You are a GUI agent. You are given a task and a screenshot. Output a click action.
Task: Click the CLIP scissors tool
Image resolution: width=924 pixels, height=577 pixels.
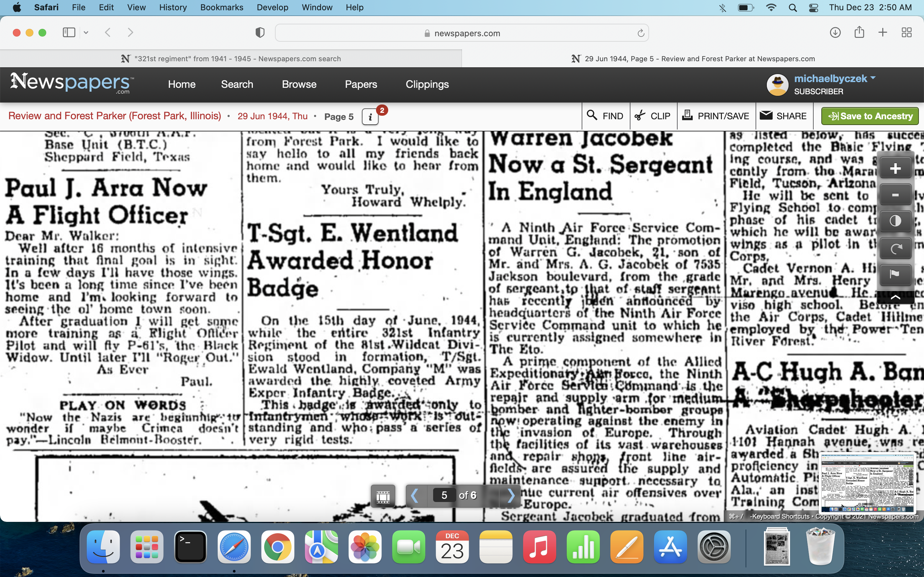tap(653, 116)
